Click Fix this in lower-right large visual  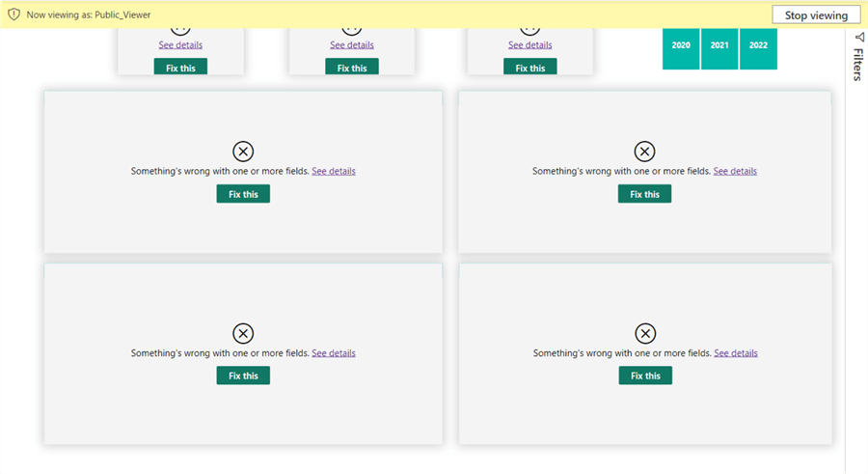(x=645, y=376)
